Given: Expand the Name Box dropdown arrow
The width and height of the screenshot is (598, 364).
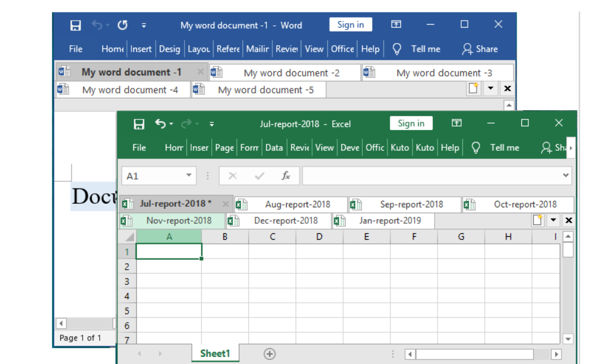Looking at the screenshot, I should pyautogui.click(x=189, y=175).
